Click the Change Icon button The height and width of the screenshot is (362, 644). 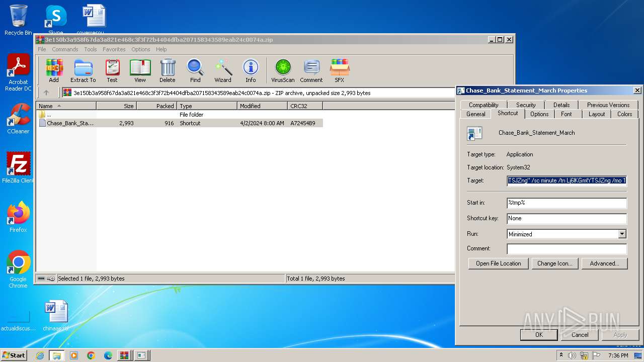tap(554, 263)
